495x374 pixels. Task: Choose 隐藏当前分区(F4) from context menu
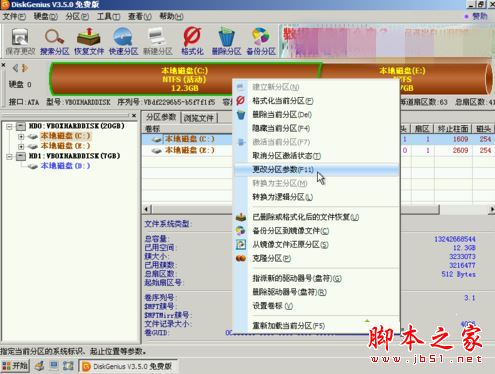(x=281, y=128)
